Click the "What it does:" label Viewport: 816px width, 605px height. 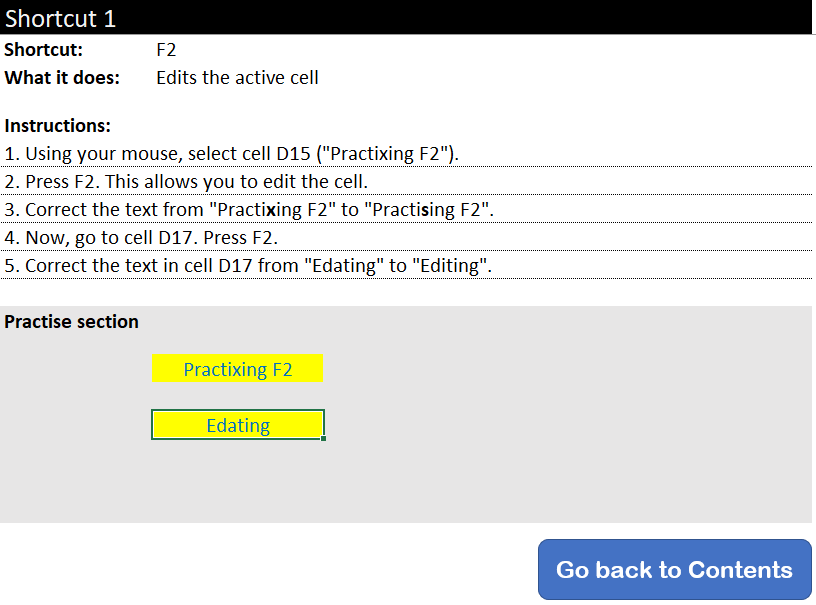(62, 78)
